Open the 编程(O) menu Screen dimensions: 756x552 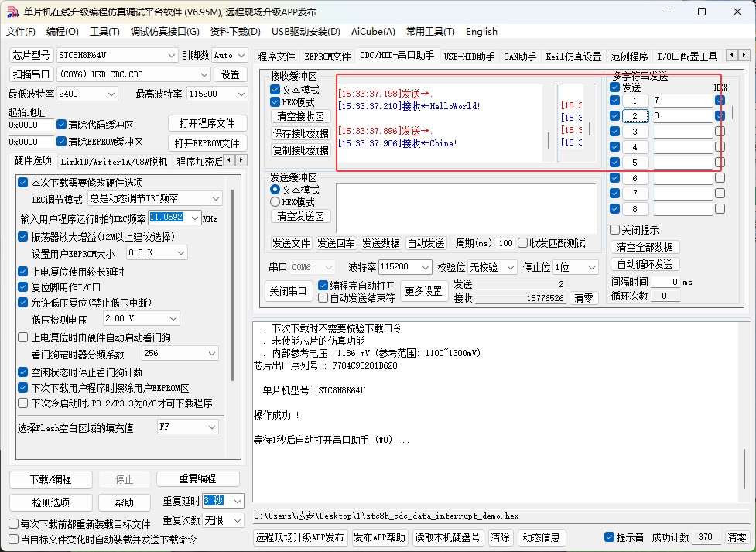pyautogui.click(x=63, y=32)
